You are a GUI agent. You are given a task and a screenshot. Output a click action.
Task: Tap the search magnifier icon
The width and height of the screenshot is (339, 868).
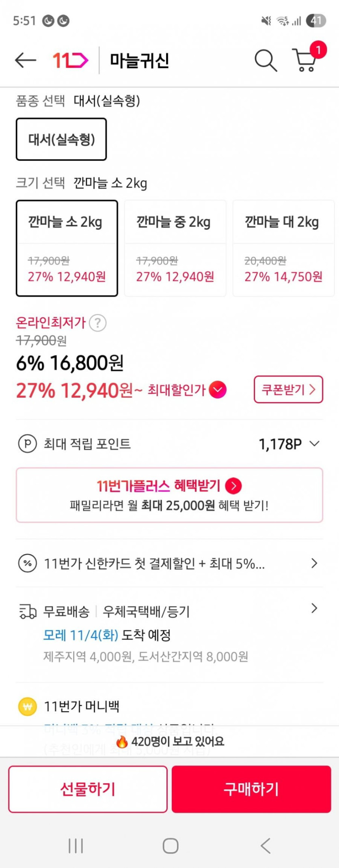266,60
